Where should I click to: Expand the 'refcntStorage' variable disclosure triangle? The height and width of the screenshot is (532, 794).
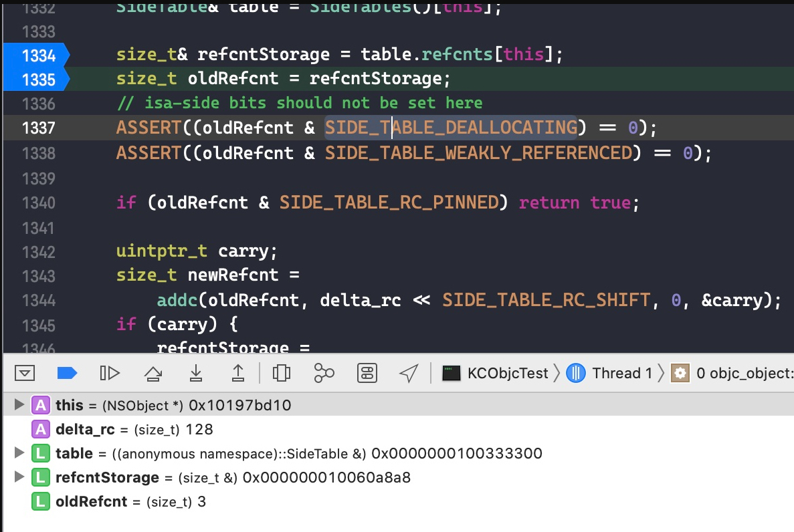coord(19,477)
